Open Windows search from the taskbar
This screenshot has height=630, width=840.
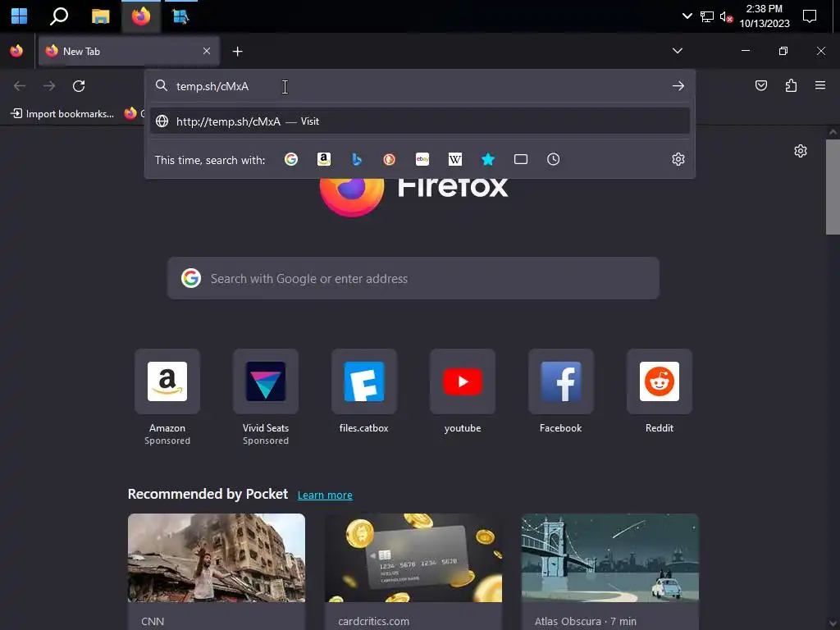click(59, 16)
